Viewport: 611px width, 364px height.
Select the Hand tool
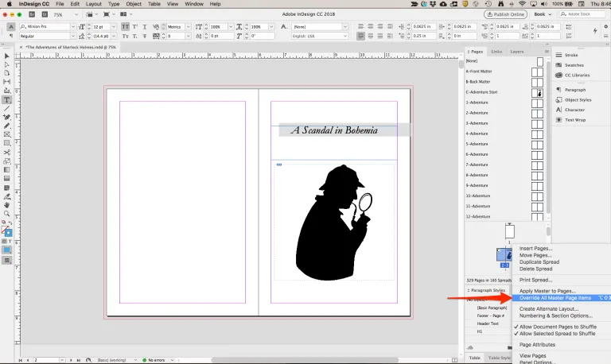click(x=6, y=205)
